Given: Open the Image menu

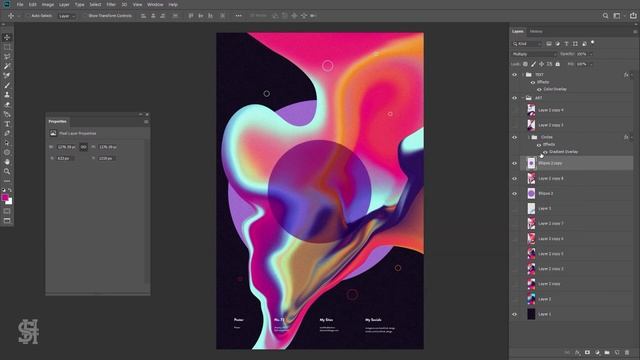Looking at the screenshot, I should coord(48,4).
